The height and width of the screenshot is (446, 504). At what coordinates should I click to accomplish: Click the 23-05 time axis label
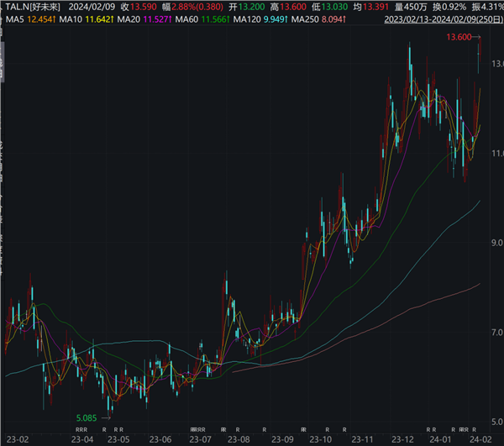[x=118, y=439]
